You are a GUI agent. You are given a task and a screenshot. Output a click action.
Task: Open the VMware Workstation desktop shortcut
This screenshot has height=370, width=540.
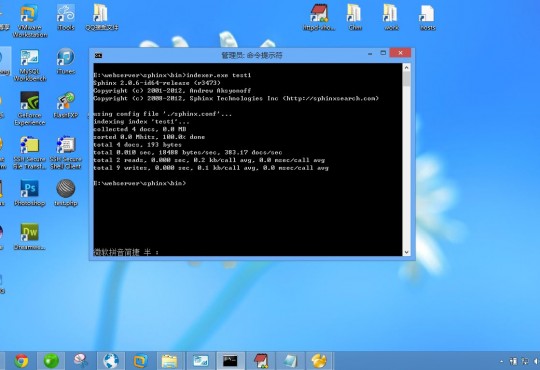30,21
